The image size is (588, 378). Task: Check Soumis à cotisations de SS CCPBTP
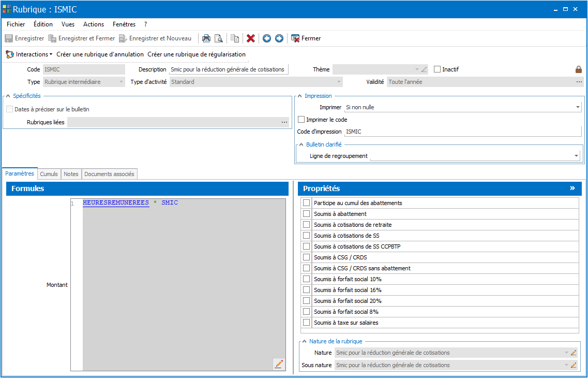(306, 246)
